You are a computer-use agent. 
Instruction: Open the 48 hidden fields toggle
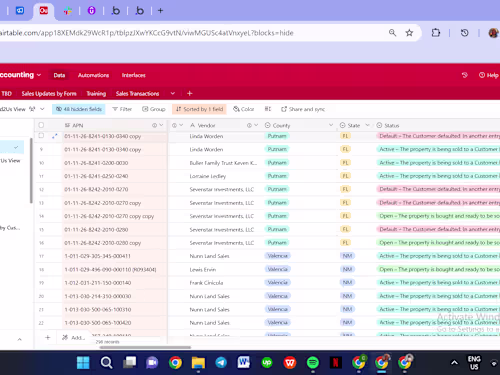[x=79, y=109]
